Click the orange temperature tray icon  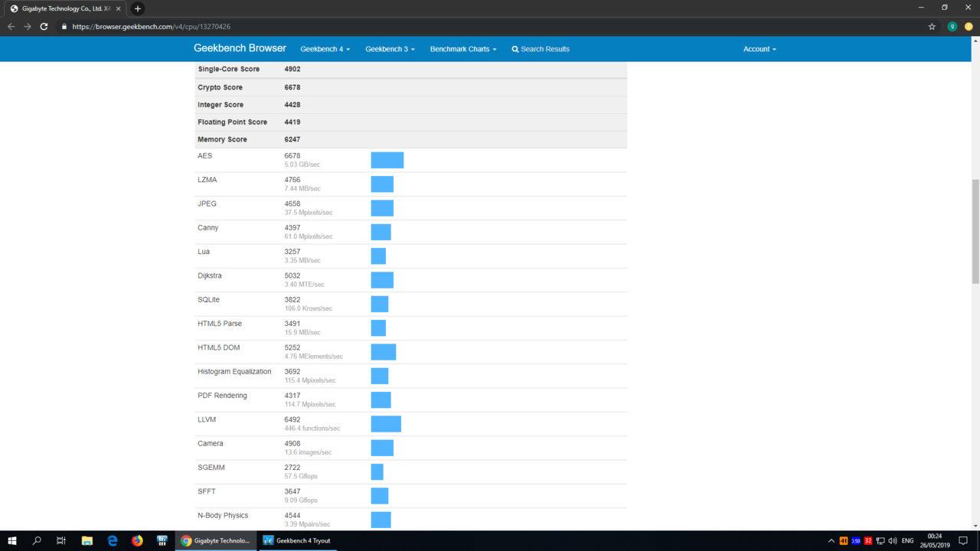coord(844,541)
